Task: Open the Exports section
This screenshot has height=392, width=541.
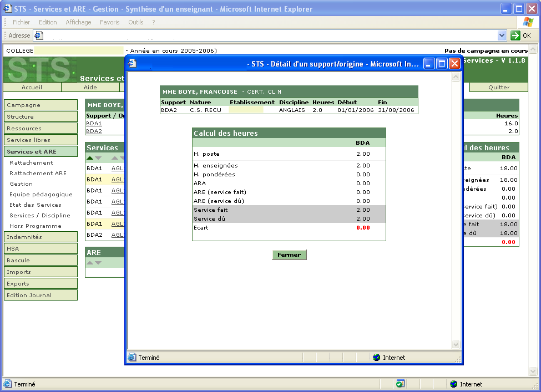Action: [41, 283]
